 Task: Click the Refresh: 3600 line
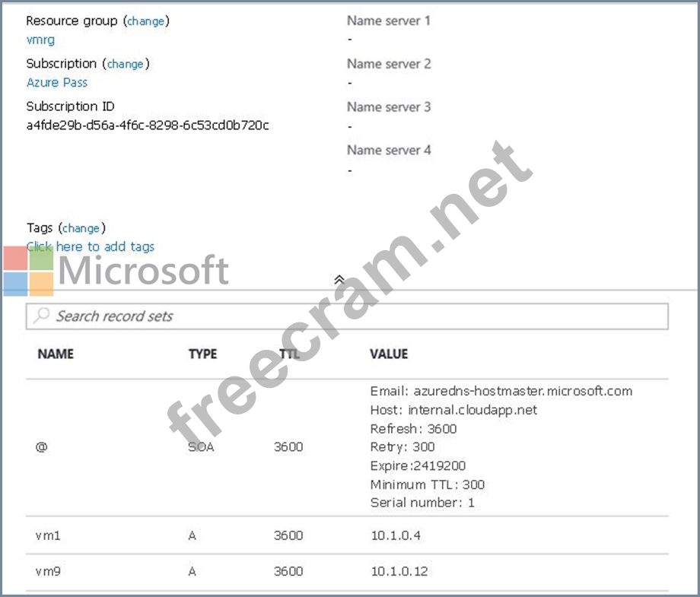tap(413, 429)
